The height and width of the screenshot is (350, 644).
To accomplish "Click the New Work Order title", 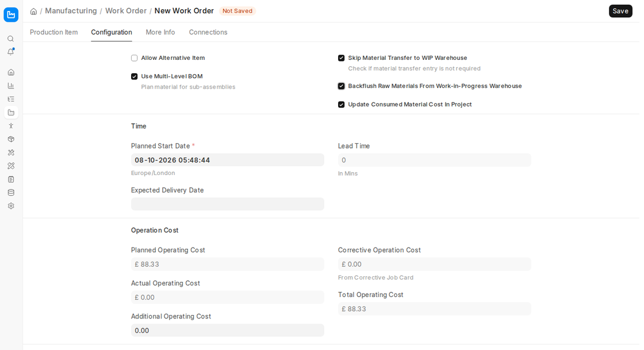I will click(x=185, y=11).
